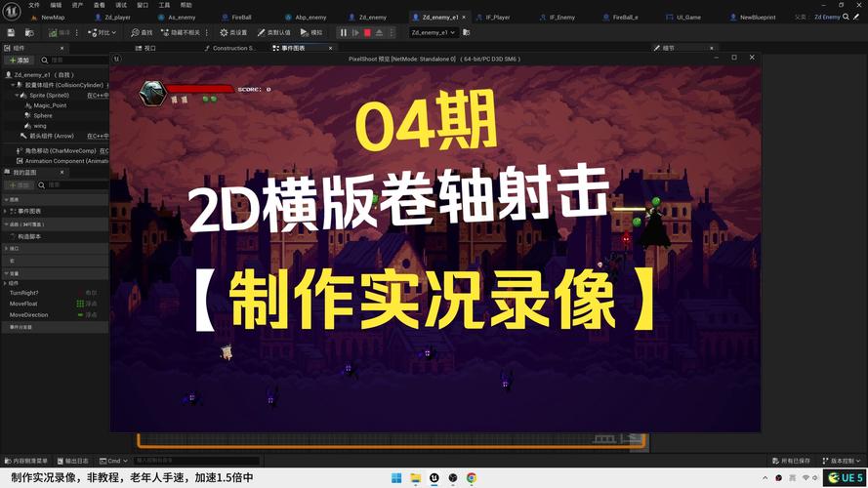Open 类默认值 (Class Defaults) pencil button
Screen dimensions: 868x488
(274, 32)
